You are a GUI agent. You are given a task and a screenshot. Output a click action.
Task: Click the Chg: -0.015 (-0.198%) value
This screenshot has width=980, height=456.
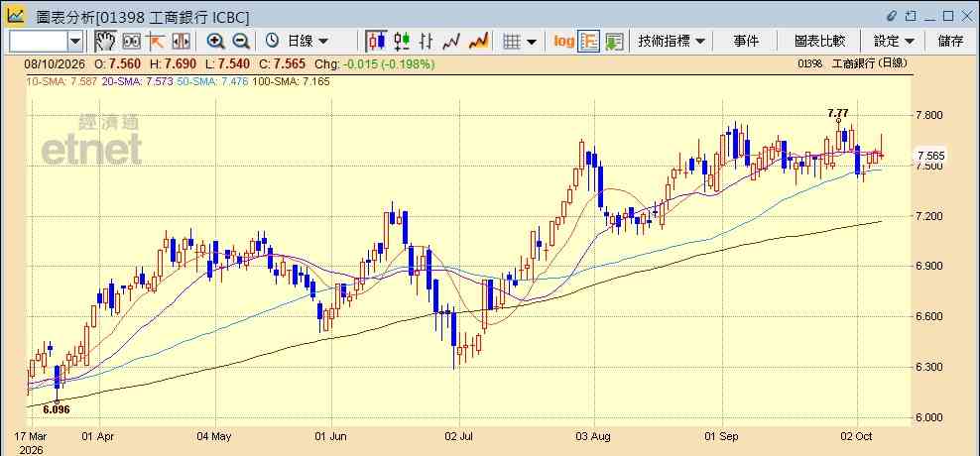point(374,63)
